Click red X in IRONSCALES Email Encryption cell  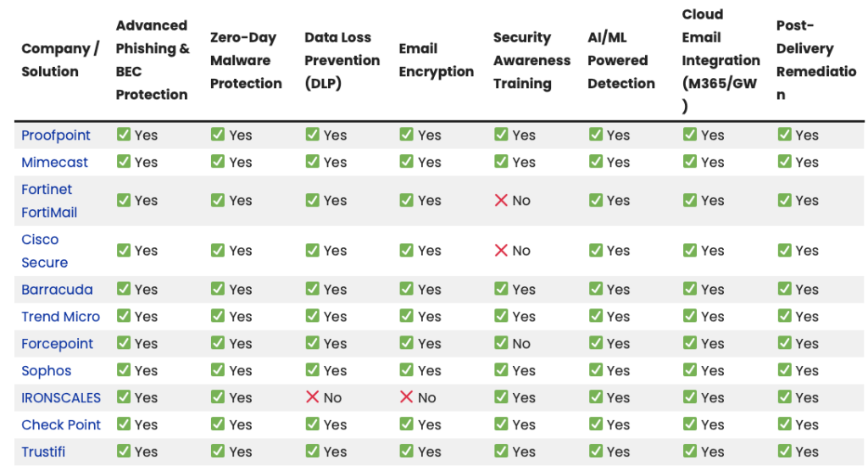coord(406,397)
